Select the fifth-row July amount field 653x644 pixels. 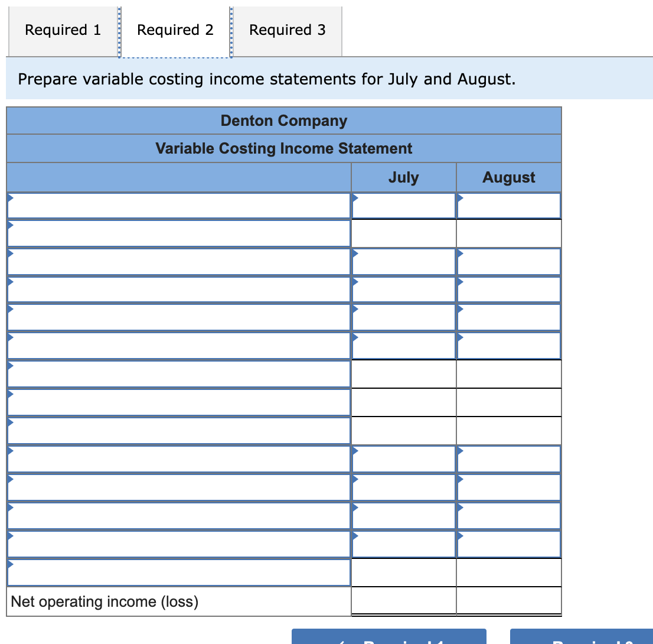tap(403, 318)
